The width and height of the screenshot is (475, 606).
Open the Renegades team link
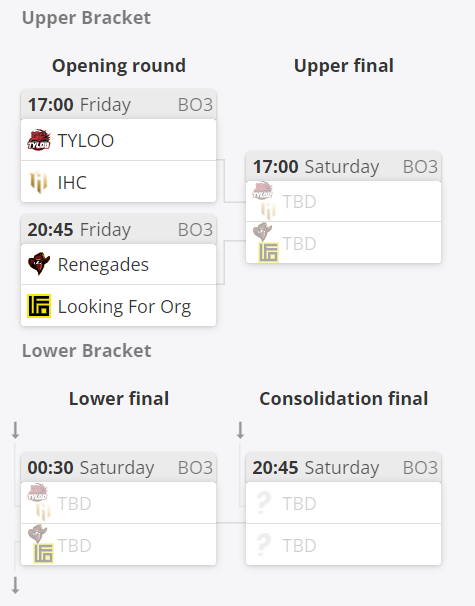pos(103,265)
